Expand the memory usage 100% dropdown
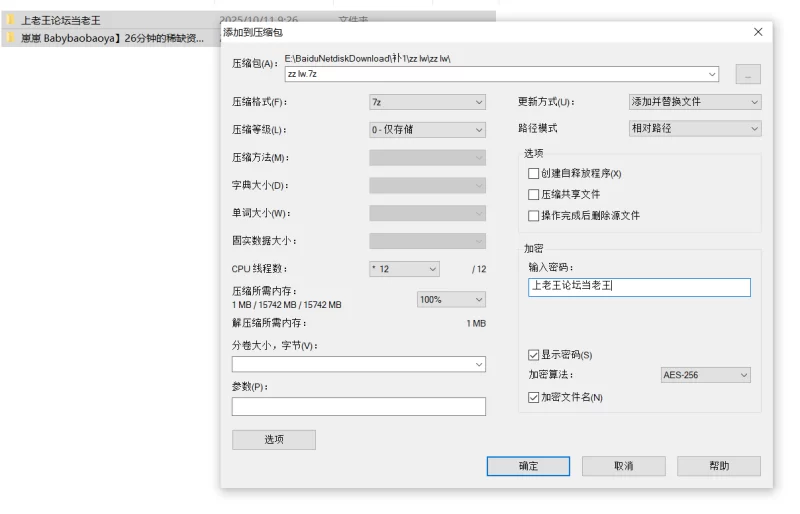 [451, 299]
